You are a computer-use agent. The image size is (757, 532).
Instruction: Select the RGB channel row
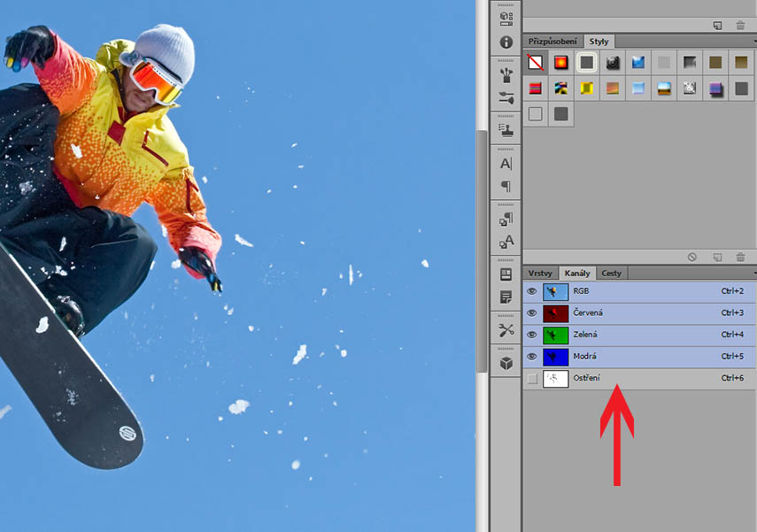coord(639,291)
